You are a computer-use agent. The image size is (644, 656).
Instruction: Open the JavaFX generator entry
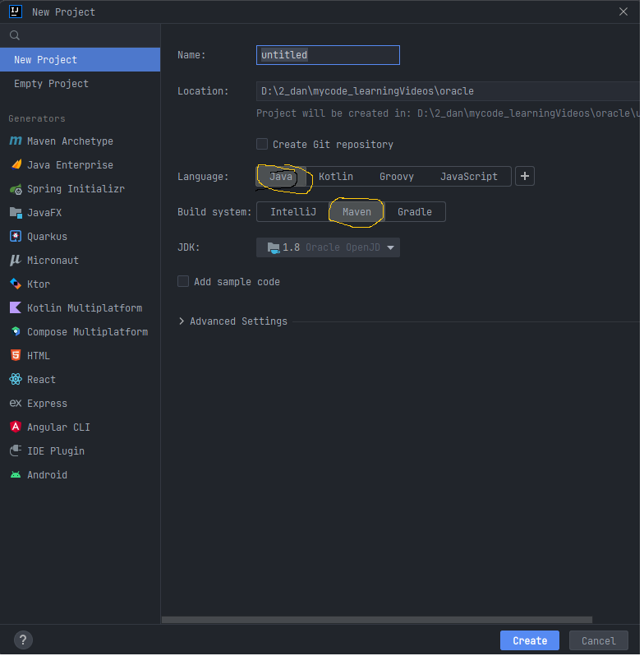80,213
